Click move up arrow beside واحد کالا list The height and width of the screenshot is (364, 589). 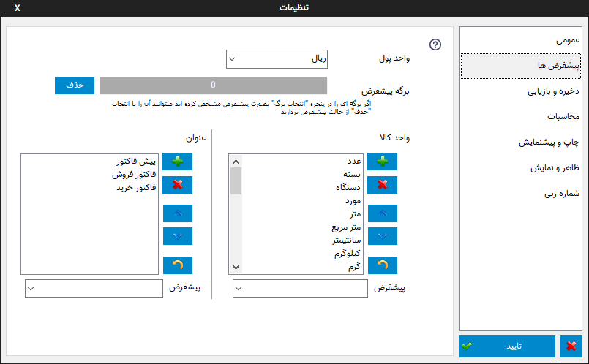(x=382, y=213)
